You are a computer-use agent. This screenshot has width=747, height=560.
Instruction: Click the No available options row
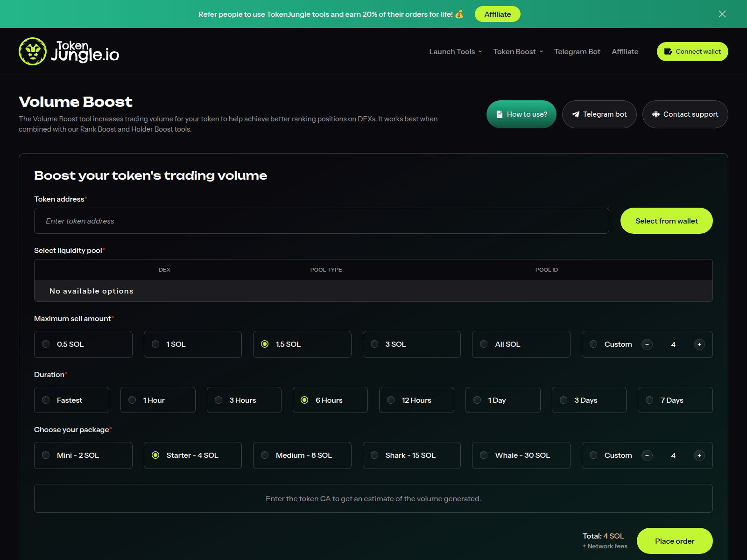pyautogui.click(x=373, y=291)
